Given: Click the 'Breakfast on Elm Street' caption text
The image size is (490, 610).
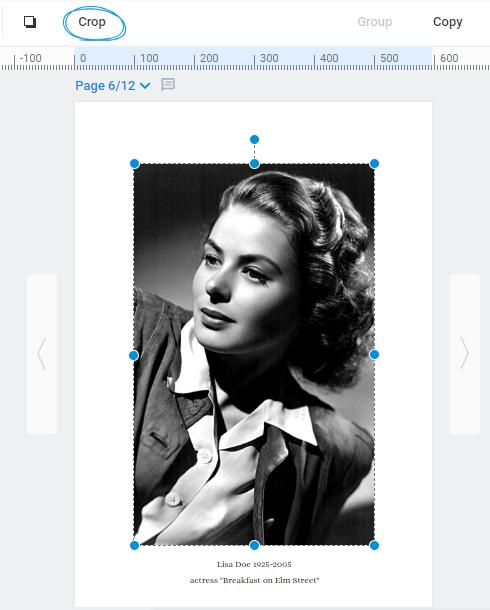Looking at the screenshot, I should pyautogui.click(x=254, y=580).
